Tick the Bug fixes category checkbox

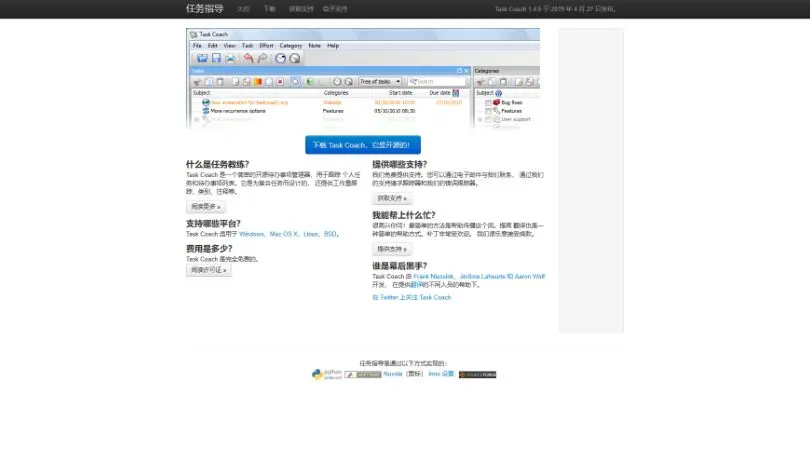(488, 103)
